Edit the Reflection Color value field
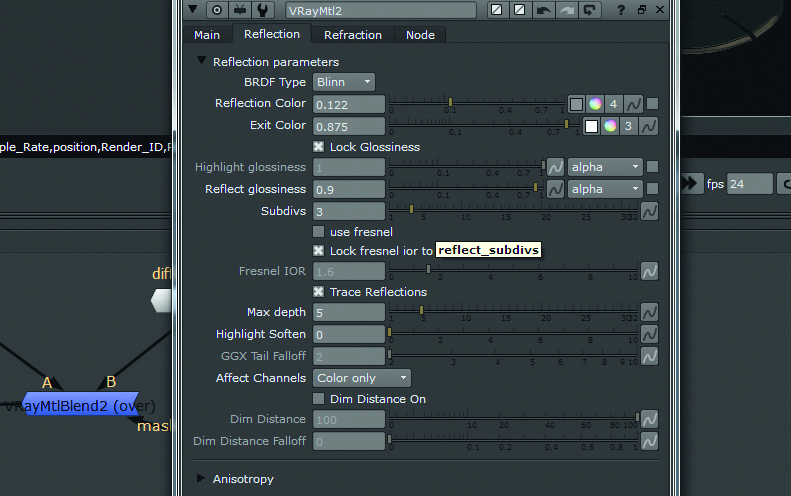The image size is (791, 496). (349, 104)
